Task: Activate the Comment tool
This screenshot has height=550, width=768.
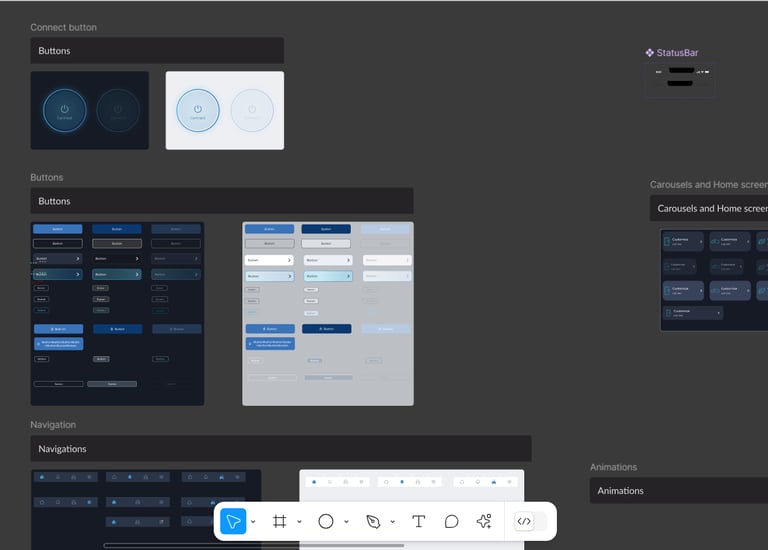Action: coord(451,522)
